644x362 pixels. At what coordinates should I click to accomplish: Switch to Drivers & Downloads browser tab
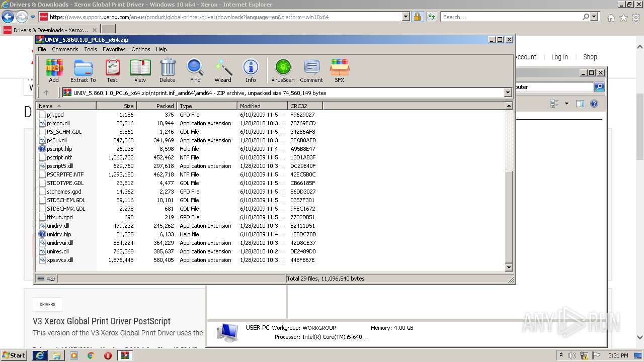point(50,30)
